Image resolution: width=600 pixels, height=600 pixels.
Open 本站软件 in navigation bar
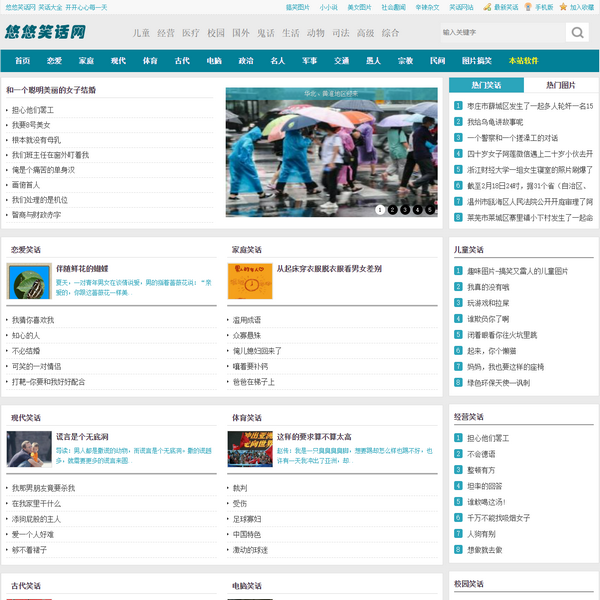(523, 61)
